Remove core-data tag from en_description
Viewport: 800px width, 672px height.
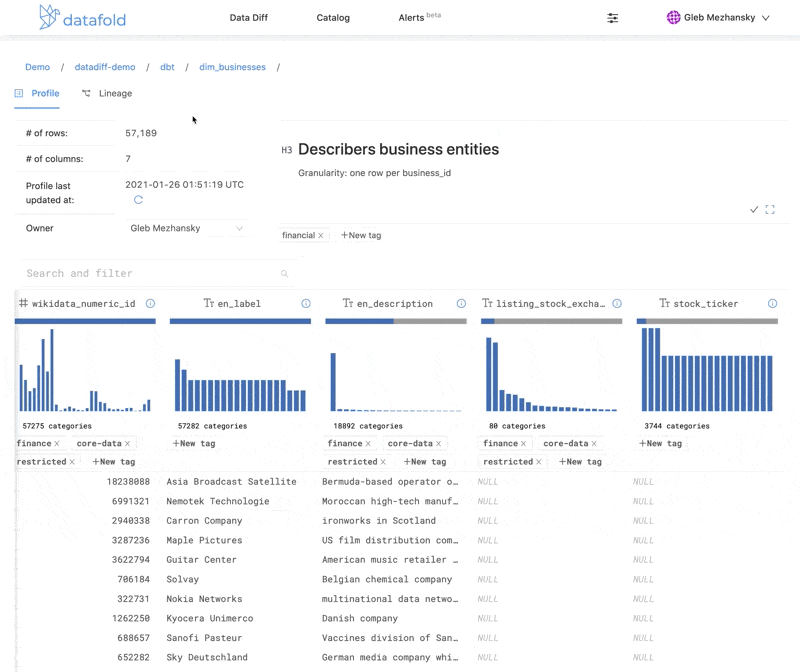pyautogui.click(x=438, y=443)
